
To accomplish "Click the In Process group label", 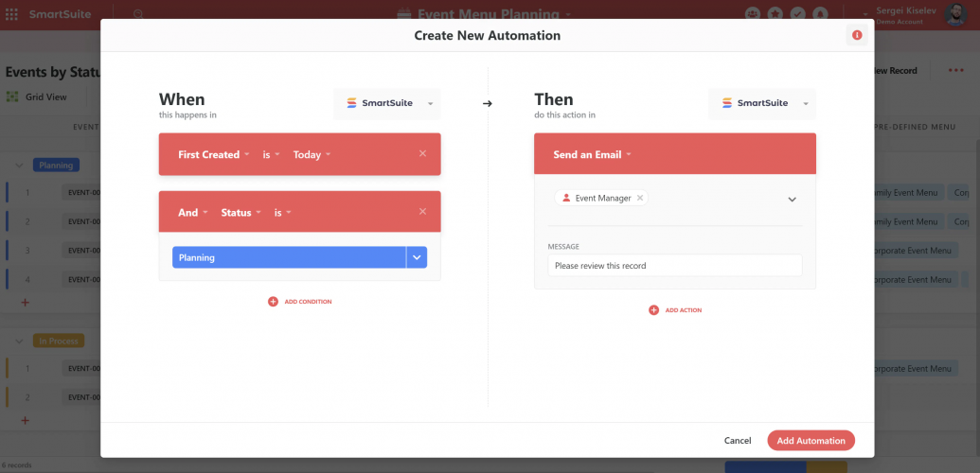I will coord(58,342).
